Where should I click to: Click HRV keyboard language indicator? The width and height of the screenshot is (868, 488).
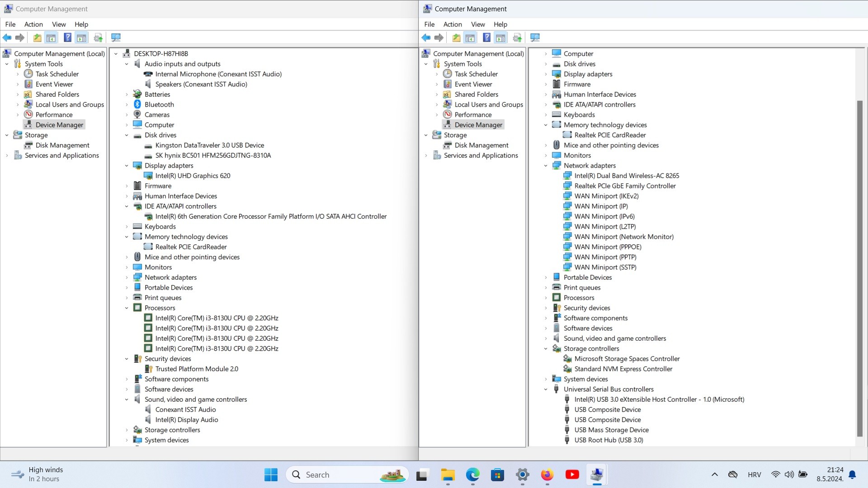754,474
